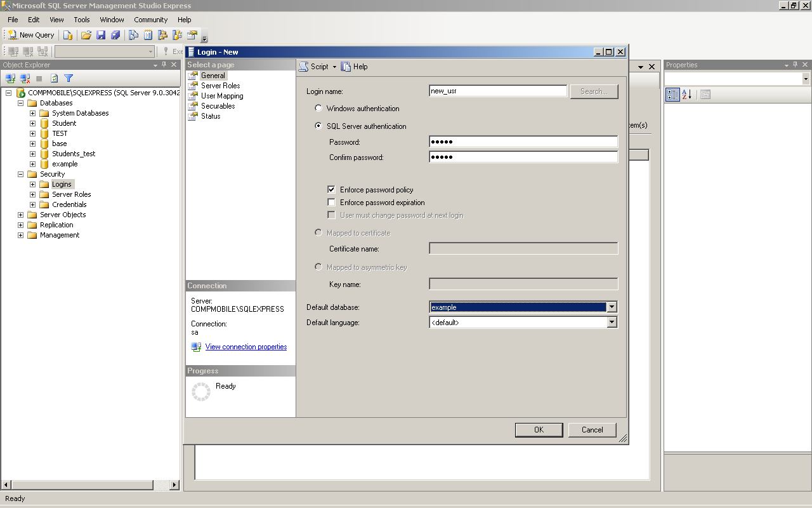812x508 pixels.
Task: Select Credentials folder in Object Explorer
Action: (69, 204)
